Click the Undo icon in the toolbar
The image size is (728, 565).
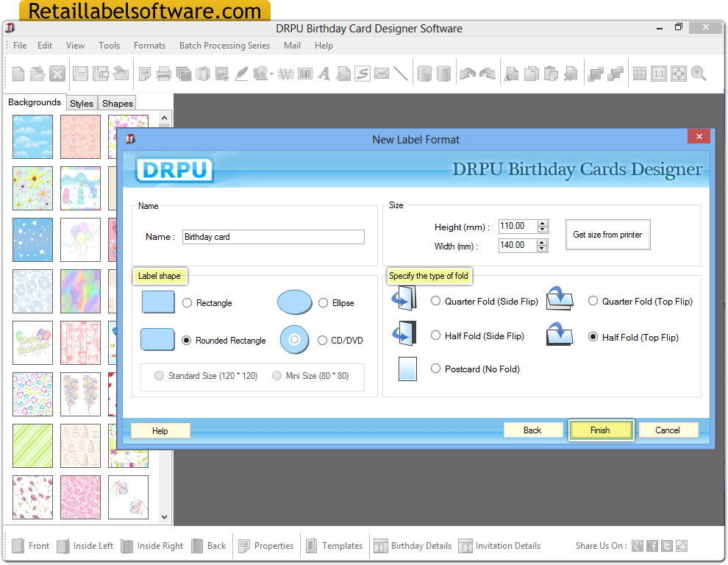pos(468,74)
